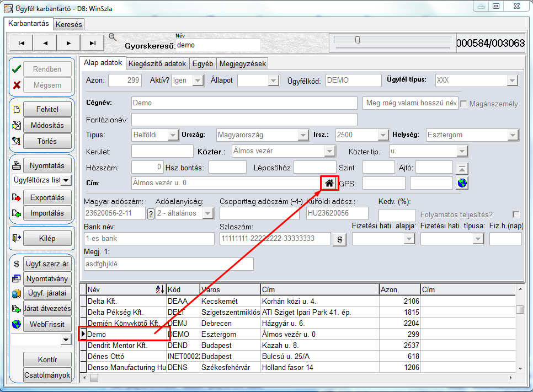Toggle the Magánszemély checkbox
This screenshot has width=533, height=392.
463,104
